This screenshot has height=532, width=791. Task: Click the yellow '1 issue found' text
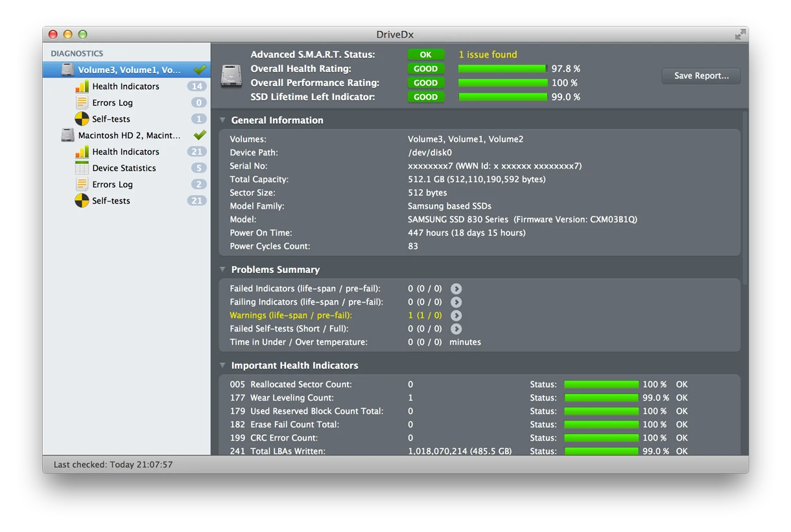click(x=488, y=54)
